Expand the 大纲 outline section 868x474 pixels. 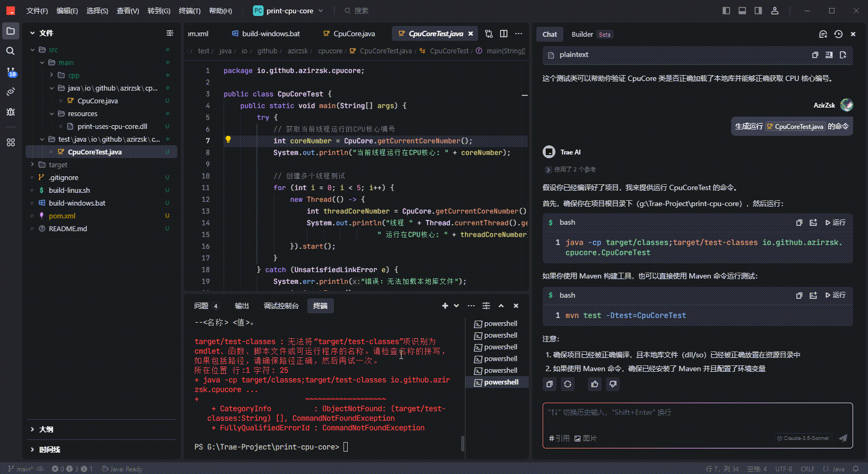point(46,429)
